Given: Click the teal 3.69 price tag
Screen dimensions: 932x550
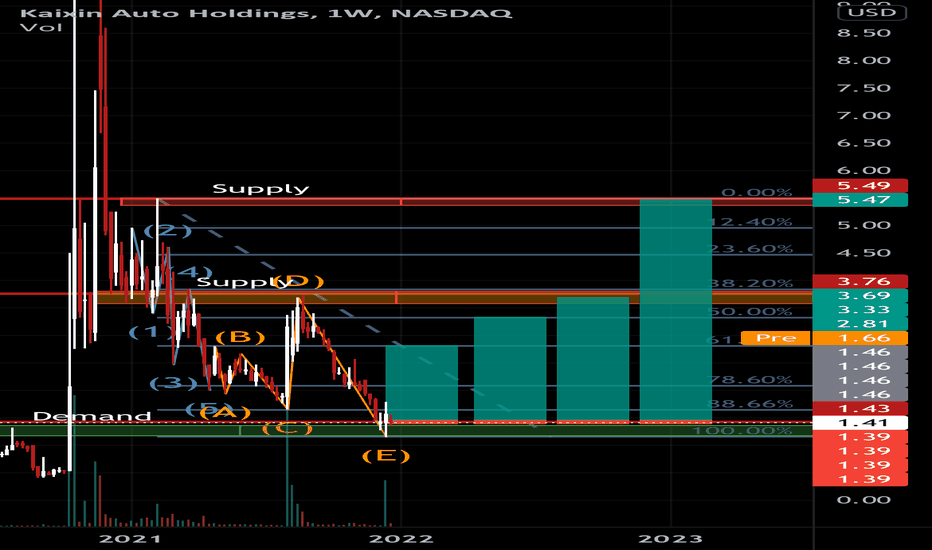Looking at the screenshot, I should pyautogui.click(x=860, y=296).
